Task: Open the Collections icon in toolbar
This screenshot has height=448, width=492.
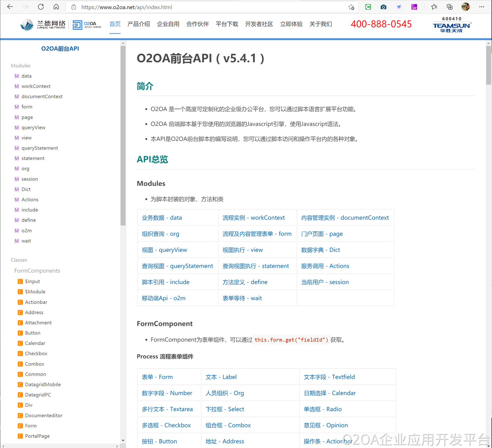Action: click(450, 7)
